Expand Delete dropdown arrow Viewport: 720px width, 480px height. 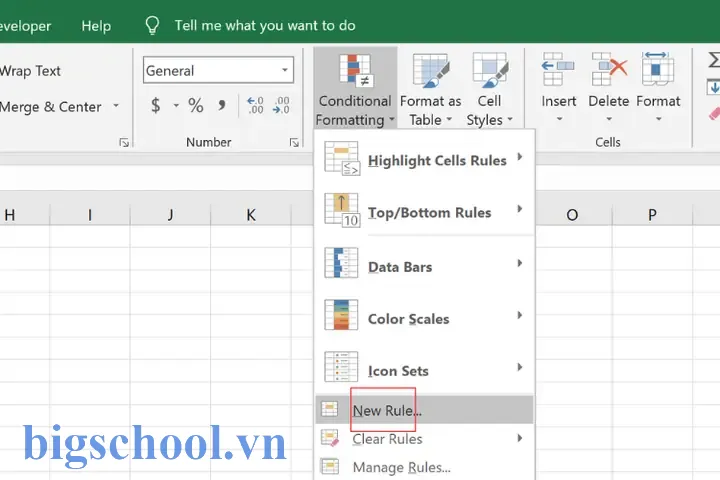pyautogui.click(x=609, y=119)
